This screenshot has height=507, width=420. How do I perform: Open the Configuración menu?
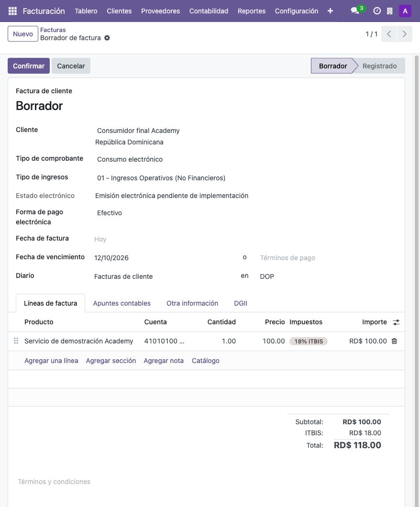(297, 11)
